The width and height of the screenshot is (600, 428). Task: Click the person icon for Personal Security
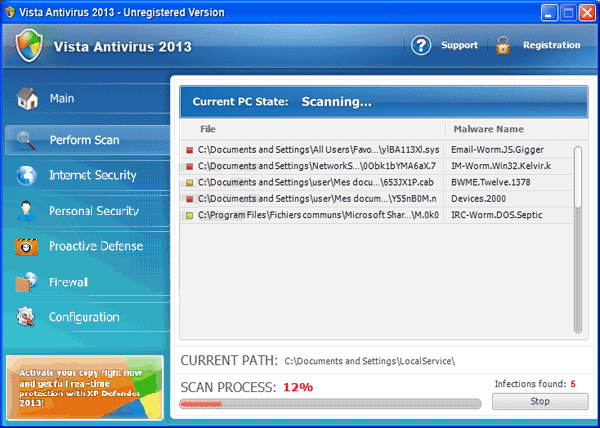click(x=26, y=211)
